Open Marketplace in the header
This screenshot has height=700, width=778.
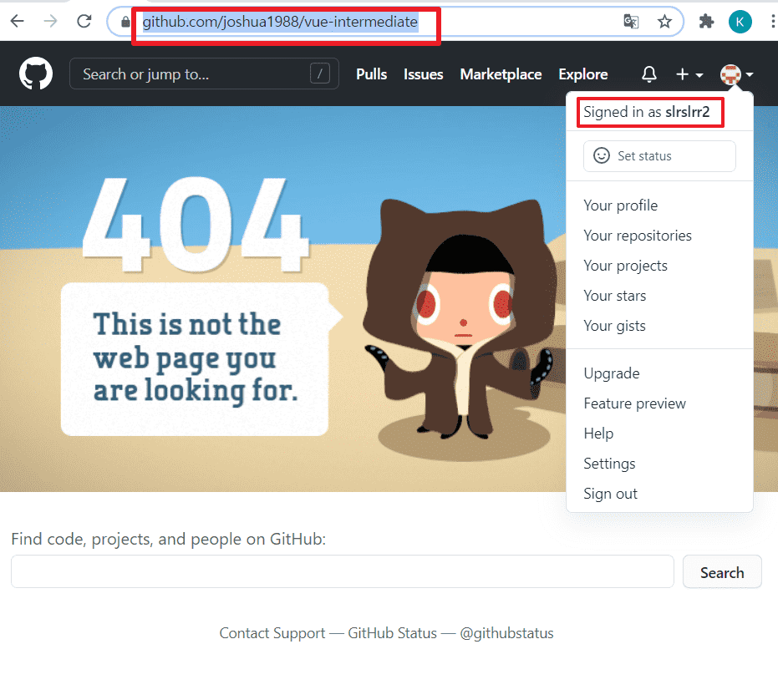click(501, 74)
